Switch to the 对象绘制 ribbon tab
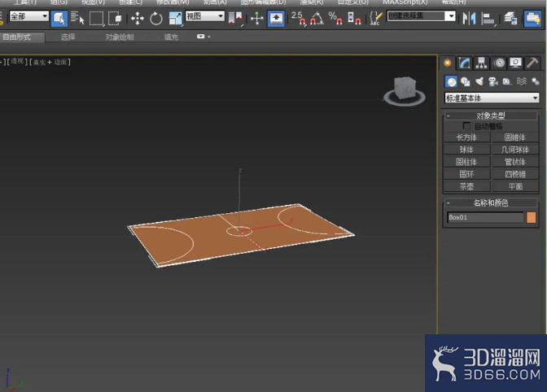 coord(120,37)
